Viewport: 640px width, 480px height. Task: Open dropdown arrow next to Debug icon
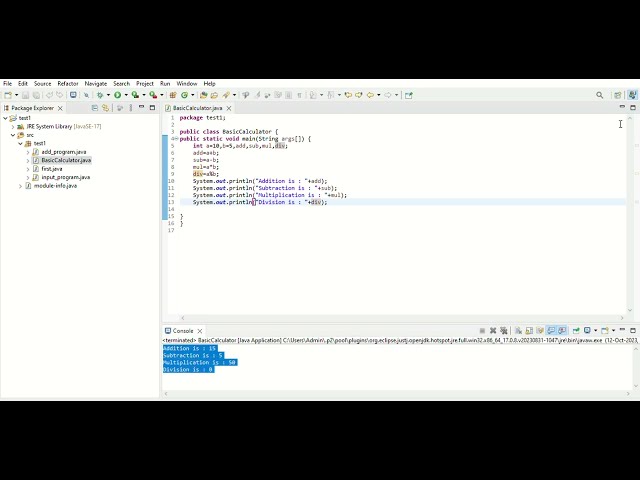[108, 95]
